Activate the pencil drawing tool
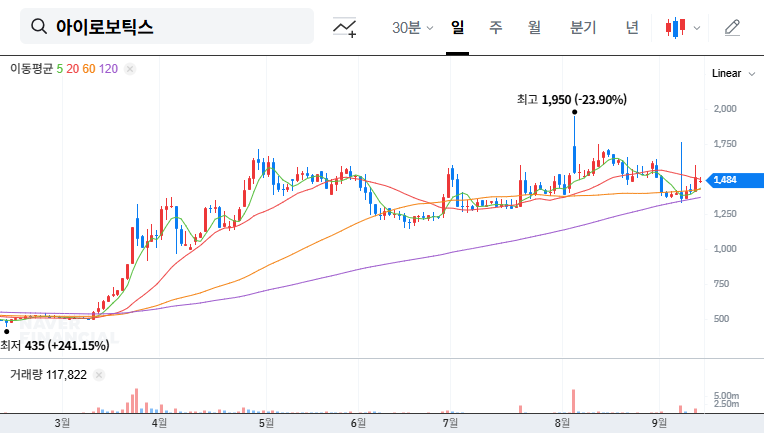 click(732, 27)
